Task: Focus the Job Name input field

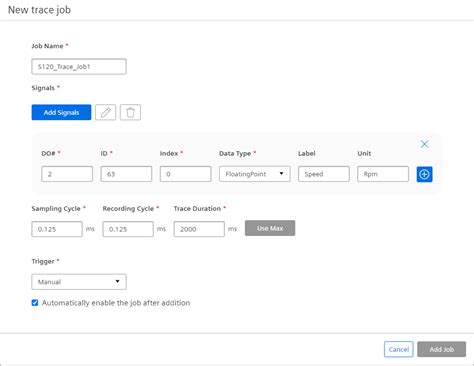Action: (79, 67)
